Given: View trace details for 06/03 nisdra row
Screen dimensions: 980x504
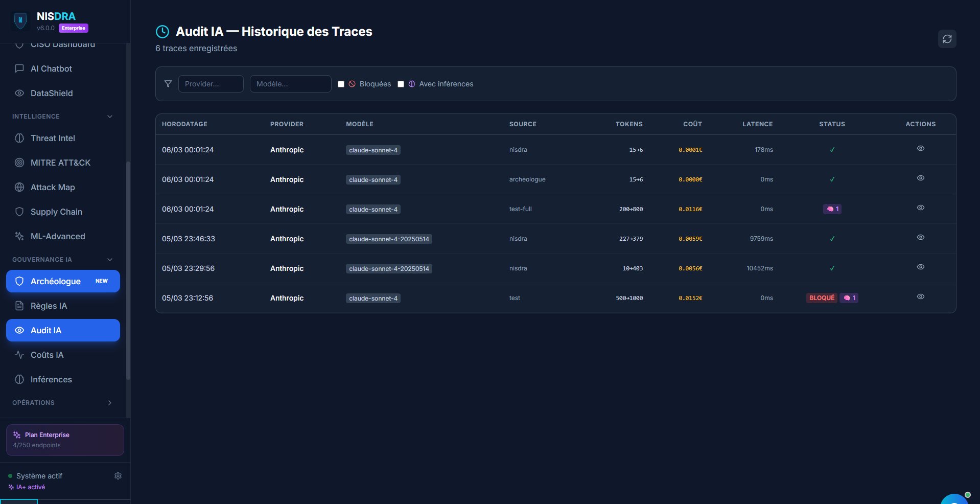Looking at the screenshot, I should click(x=921, y=148).
